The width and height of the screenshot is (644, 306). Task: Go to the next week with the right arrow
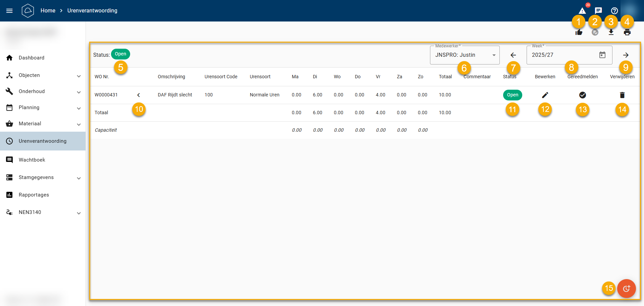point(626,55)
